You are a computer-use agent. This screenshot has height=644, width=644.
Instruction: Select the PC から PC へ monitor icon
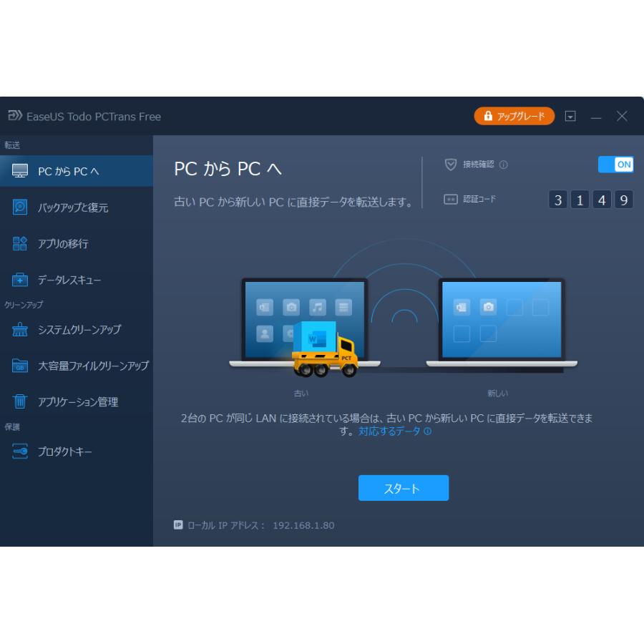point(20,171)
